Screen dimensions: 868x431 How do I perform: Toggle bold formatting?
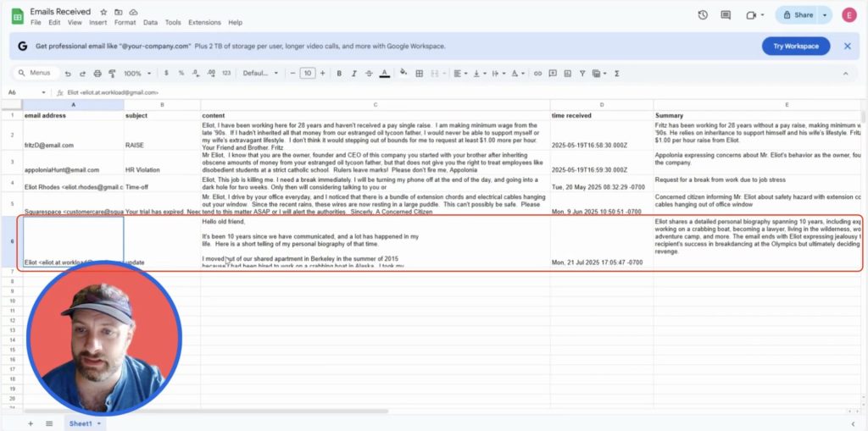click(x=339, y=74)
